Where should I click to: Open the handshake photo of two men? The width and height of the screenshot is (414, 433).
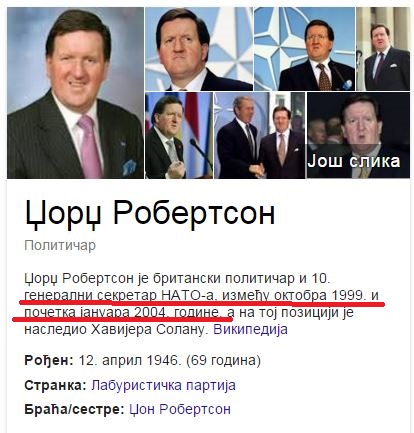(x=259, y=135)
